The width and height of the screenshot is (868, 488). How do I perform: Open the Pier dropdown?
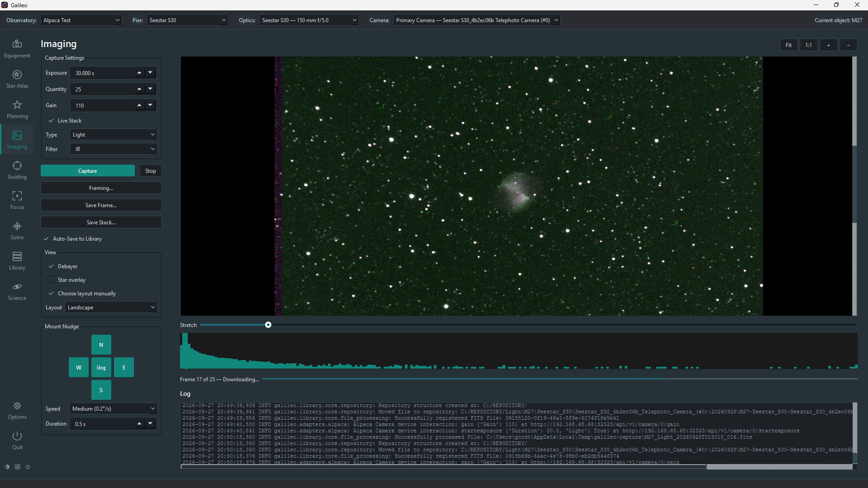coord(187,20)
